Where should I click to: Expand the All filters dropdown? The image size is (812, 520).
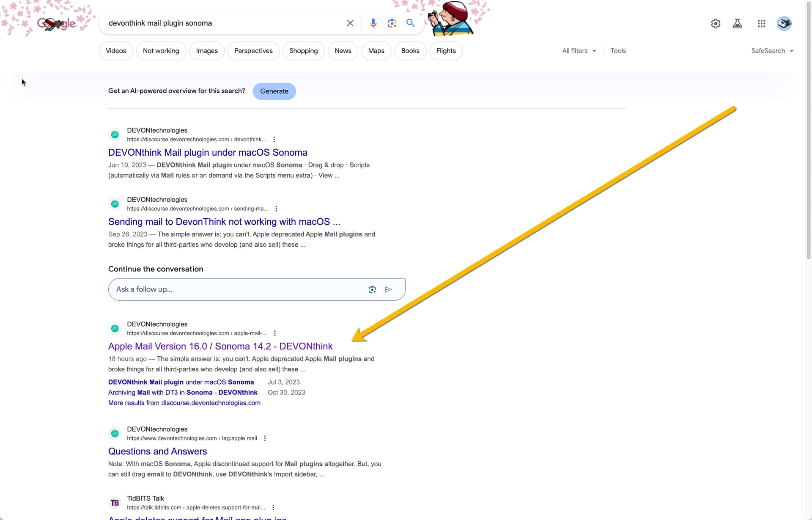tap(579, 51)
